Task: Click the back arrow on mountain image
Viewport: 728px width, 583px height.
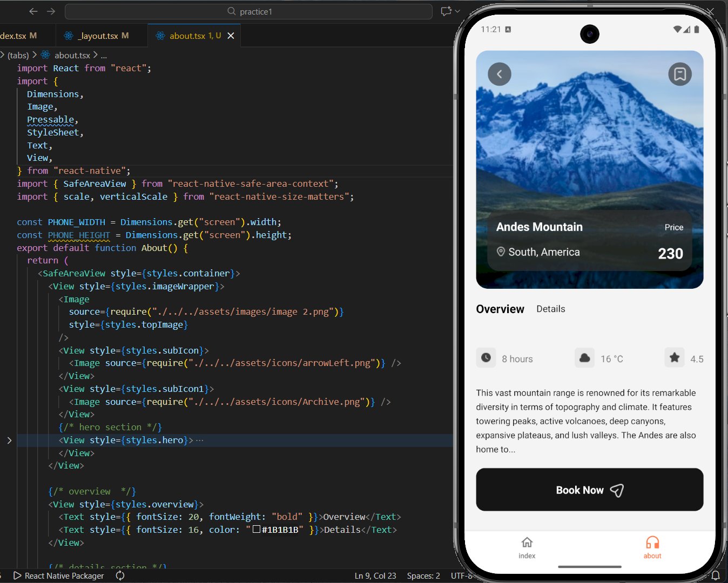Action: tap(499, 74)
